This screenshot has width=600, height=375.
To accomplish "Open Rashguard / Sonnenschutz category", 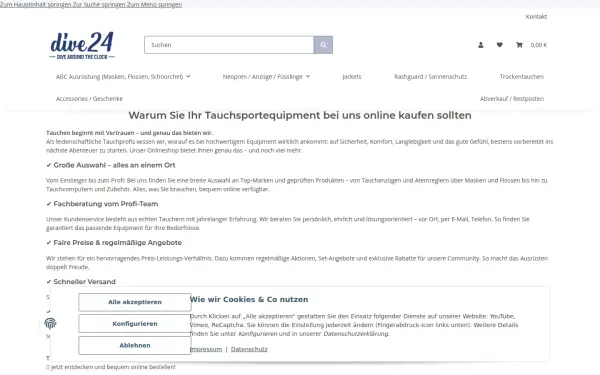I will (430, 77).
